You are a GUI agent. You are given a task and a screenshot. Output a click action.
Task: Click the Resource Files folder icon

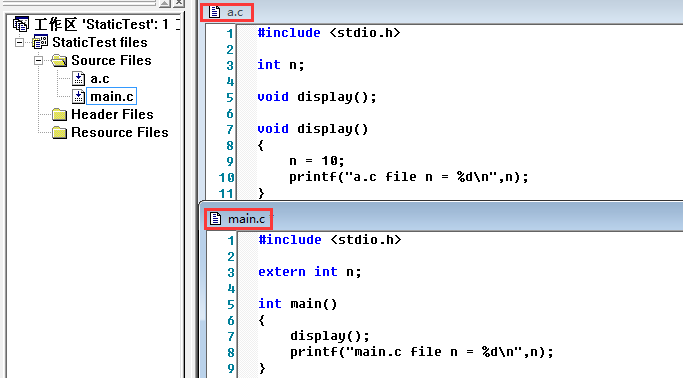(59, 132)
